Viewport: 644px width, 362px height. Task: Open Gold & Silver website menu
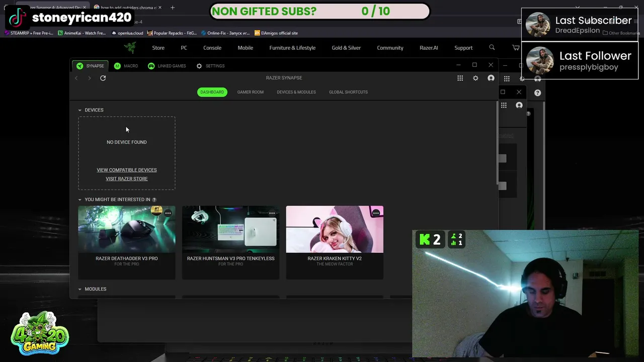(346, 48)
